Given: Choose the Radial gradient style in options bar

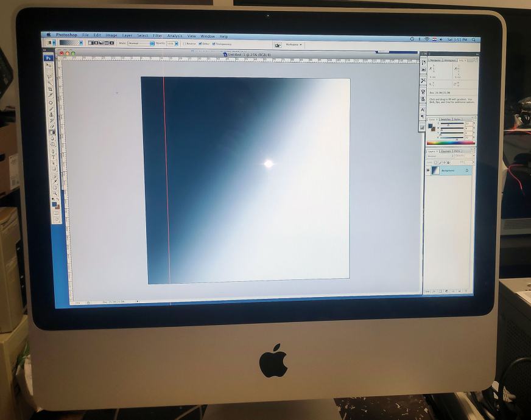Looking at the screenshot, I should click(x=97, y=43).
